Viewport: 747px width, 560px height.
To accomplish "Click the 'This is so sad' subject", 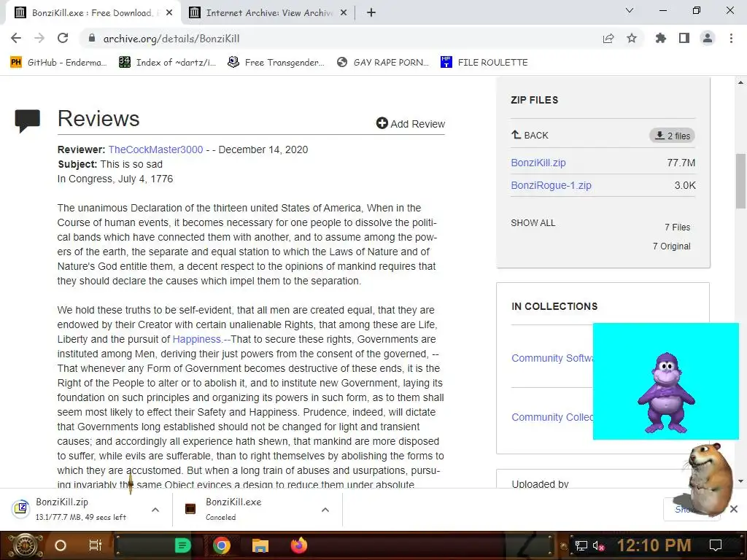I will click(131, 164).
